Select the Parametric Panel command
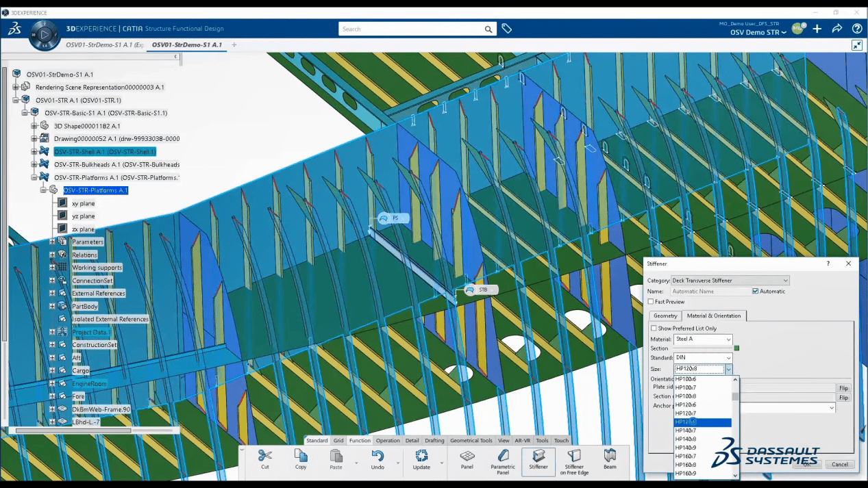 coord(503,461)
